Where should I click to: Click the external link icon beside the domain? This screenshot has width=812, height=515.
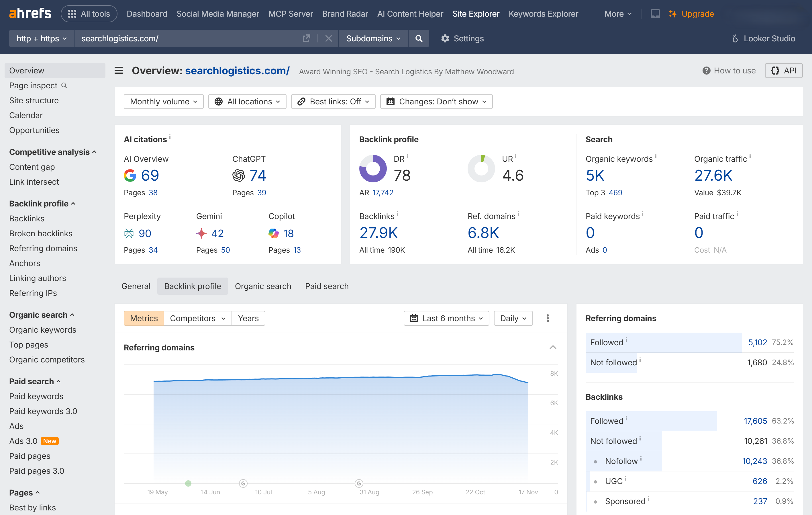(306, 38)
